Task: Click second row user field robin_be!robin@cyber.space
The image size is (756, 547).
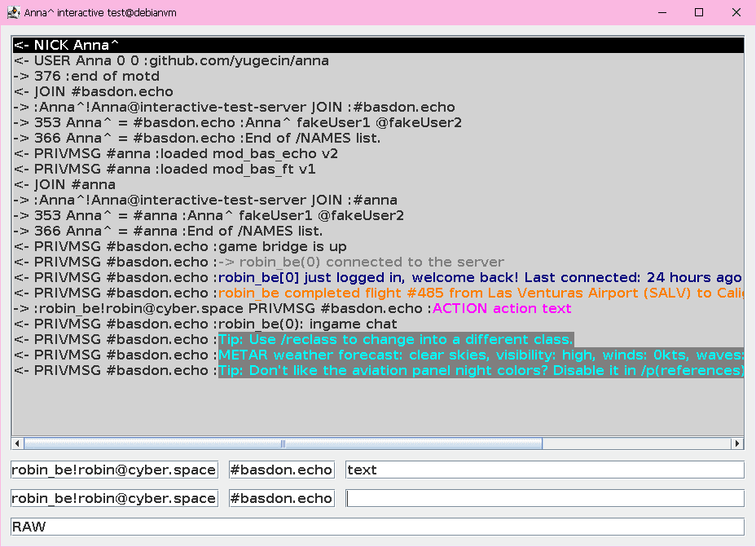Action: tap(114, 498)
